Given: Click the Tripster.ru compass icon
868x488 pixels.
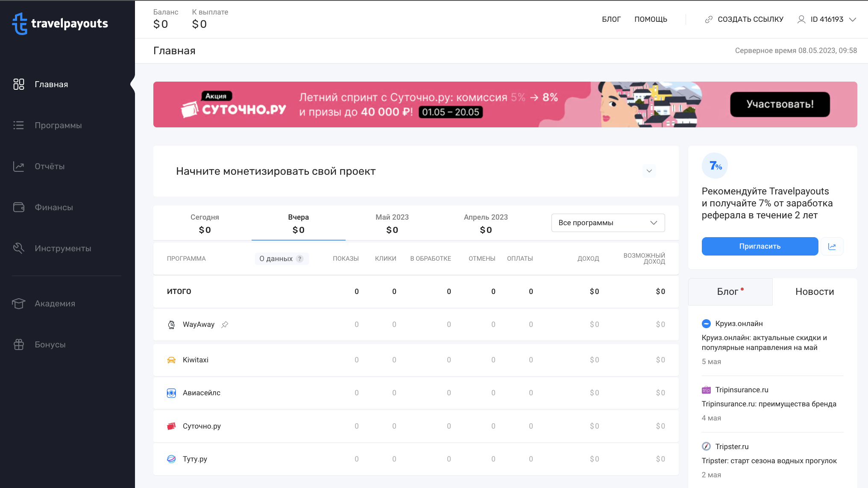Looking at the screenshot, I should pos(707,447).
